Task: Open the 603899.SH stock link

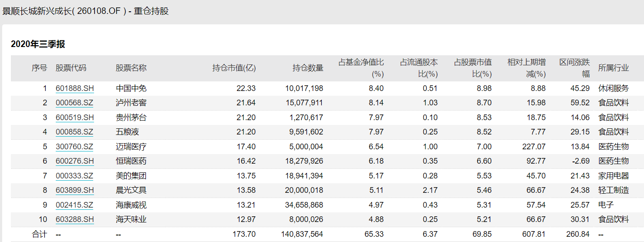Action: click(74, 190)
